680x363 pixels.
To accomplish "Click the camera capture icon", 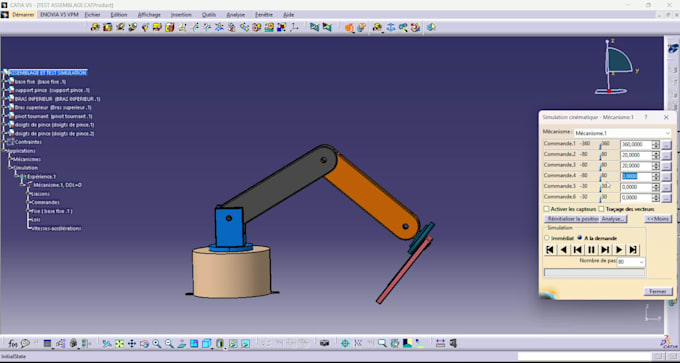I will (x=324, y=343).
